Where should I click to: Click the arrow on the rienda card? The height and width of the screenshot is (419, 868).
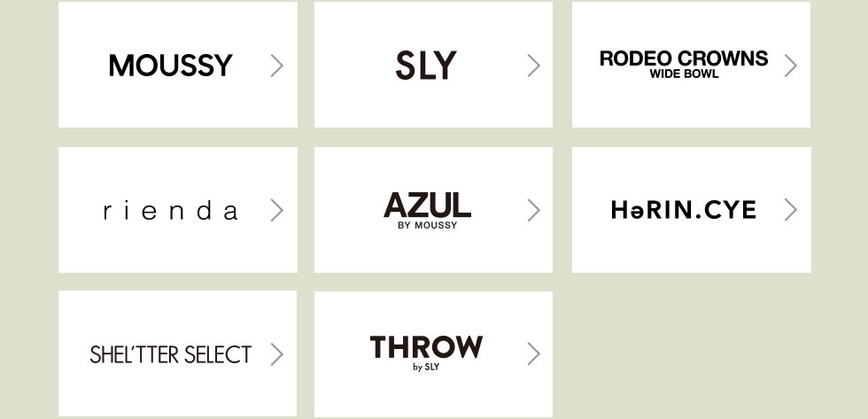point(276,210)
